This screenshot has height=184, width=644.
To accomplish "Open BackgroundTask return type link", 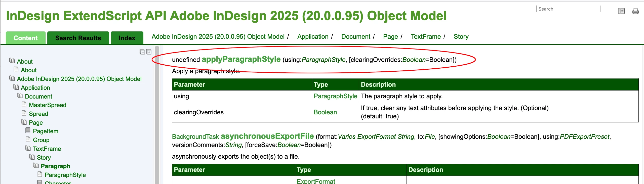I will click(x=195, y=137).
